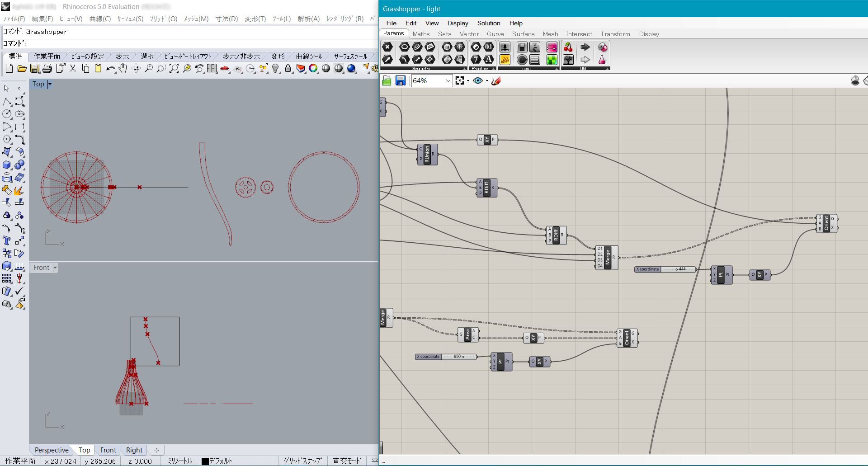Select the Text tool in left sidebar
Viewport: 868px width, 466px height.
point(7,241)
